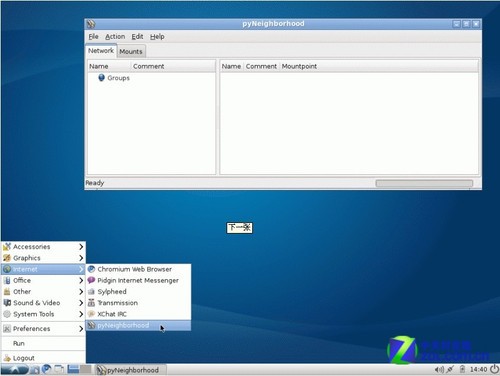This screenshot has height=376, width=500.
Task: Click the show desktop taskbar icon
Action: pyautogui.click(x=59, y=369)
